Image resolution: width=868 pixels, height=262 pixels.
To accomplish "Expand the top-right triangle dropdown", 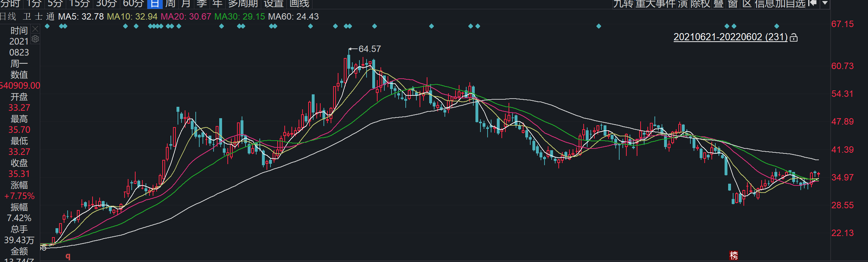I will click(x=825, y=4).
